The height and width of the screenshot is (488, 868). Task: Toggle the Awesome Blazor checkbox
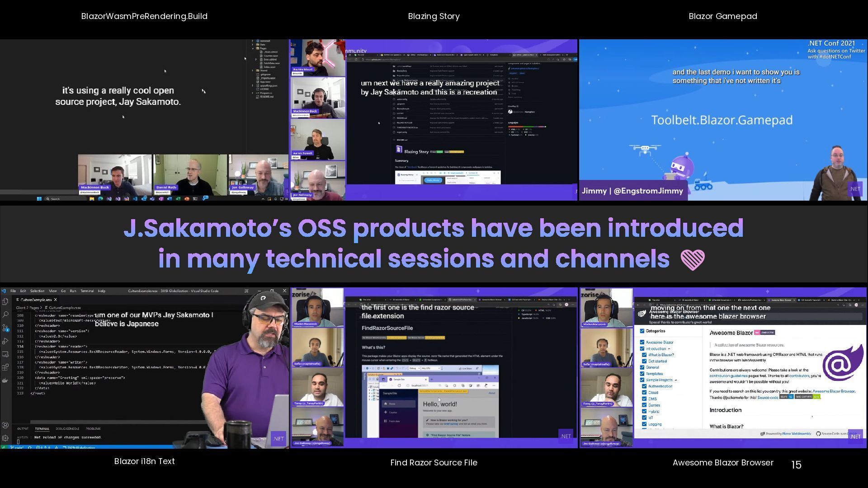click(642, 342)
